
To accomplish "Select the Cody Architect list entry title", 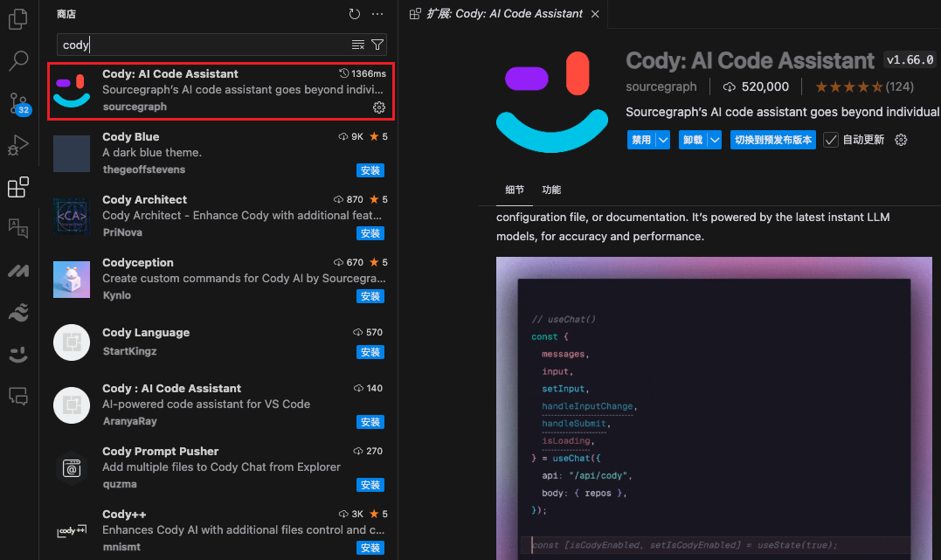I will 144,199.
